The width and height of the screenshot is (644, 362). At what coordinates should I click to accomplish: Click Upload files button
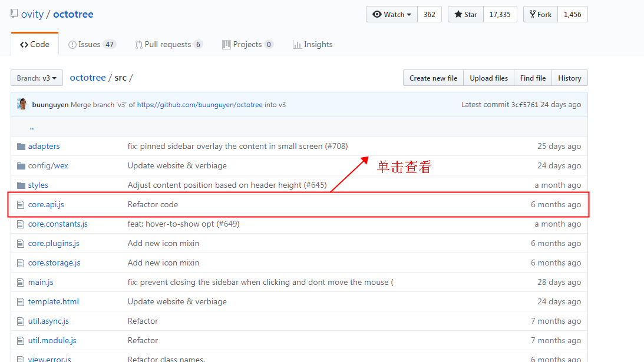tap(488, 78)
